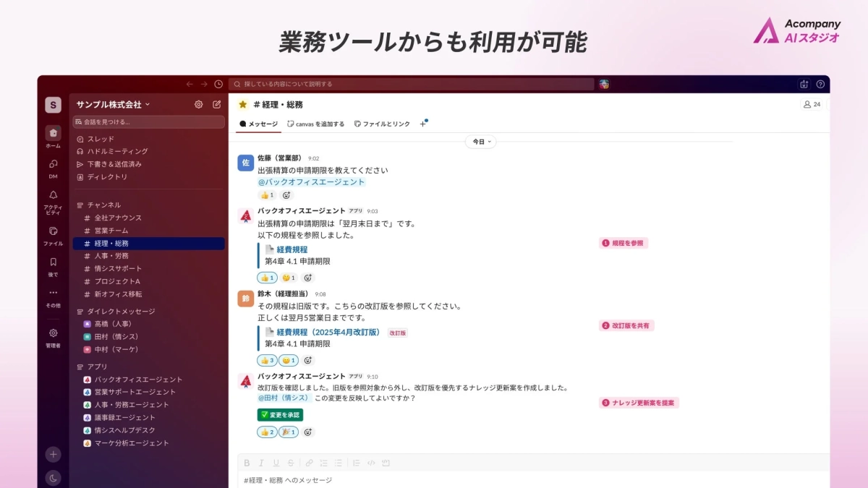Screen dimensions: 868x488
Task: Collapse the アプリ section
Action: pos(92,367)
